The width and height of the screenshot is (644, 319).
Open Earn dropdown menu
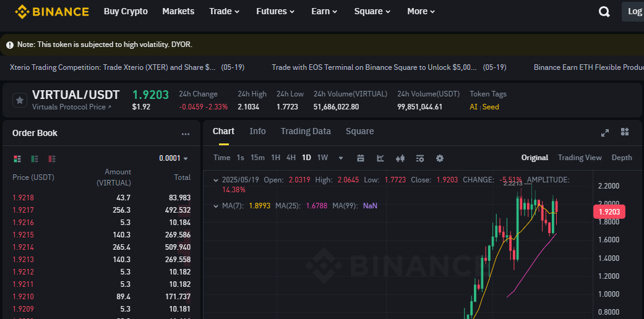pyautogui.click(x=324, y=12)
